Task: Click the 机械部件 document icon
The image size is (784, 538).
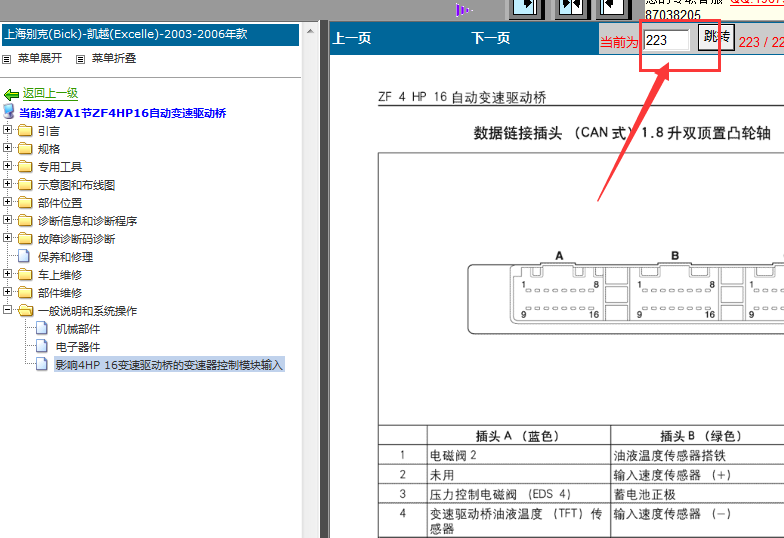Action: (42, 328)
